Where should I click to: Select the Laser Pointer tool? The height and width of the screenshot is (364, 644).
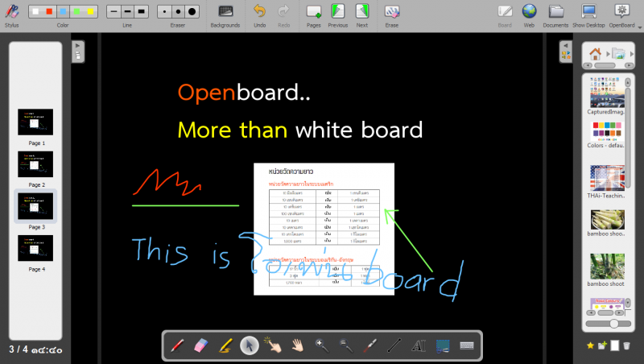point(370,345)
